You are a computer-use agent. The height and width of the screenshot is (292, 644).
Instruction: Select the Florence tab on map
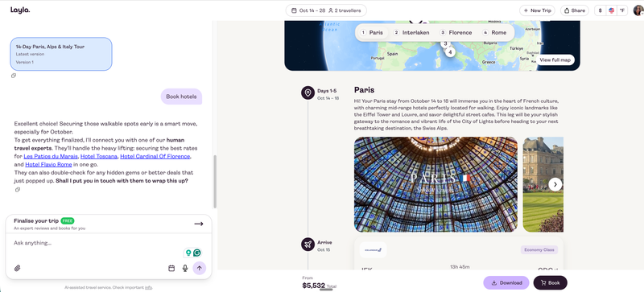456,32
